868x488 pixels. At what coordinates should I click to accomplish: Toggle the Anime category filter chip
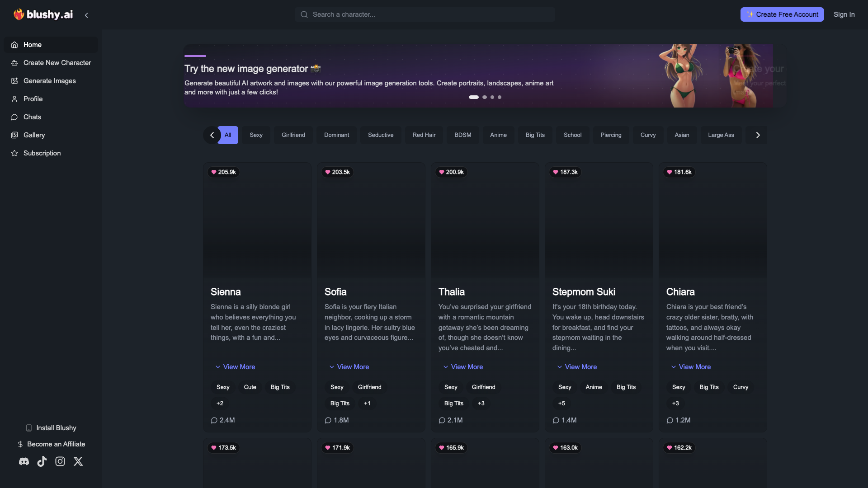tap(498, 135)
